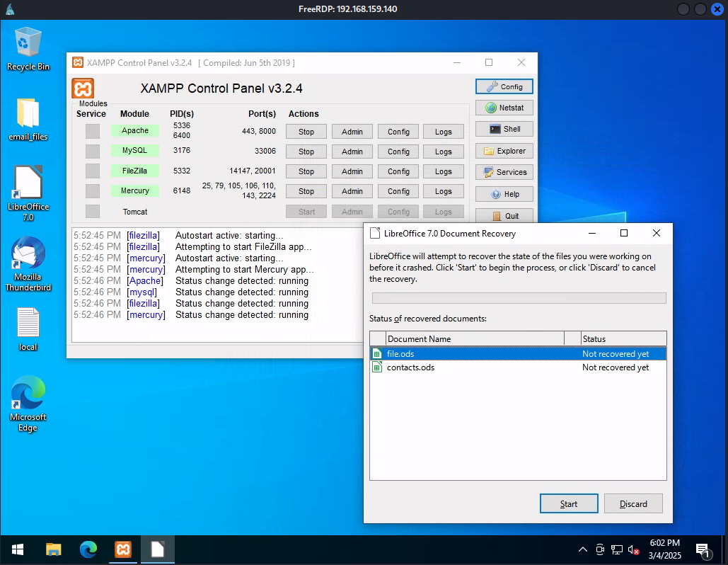Stop the MySQL module
Viewport: 728px width, 565px height.
coord(306,152)
